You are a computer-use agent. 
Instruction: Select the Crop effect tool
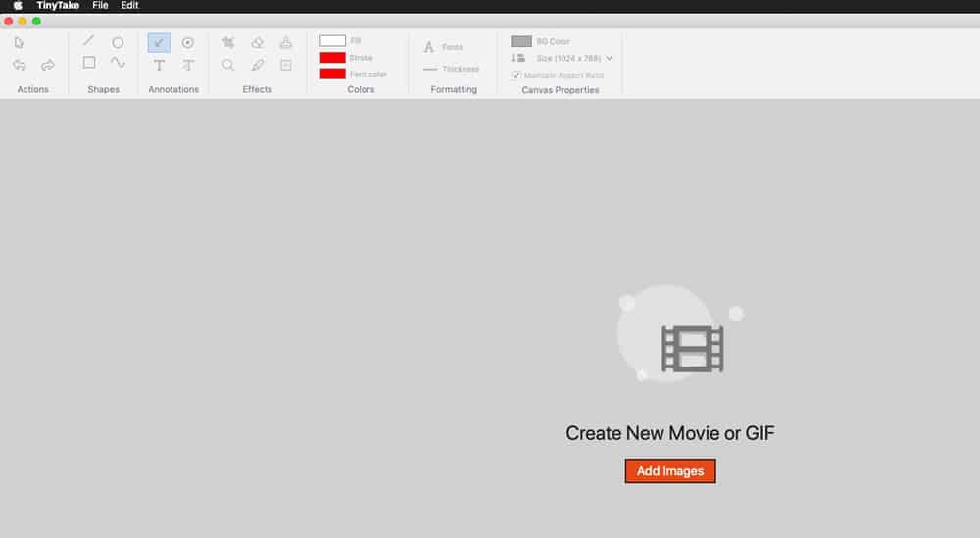pyautogui.click(x=228, y=42)
